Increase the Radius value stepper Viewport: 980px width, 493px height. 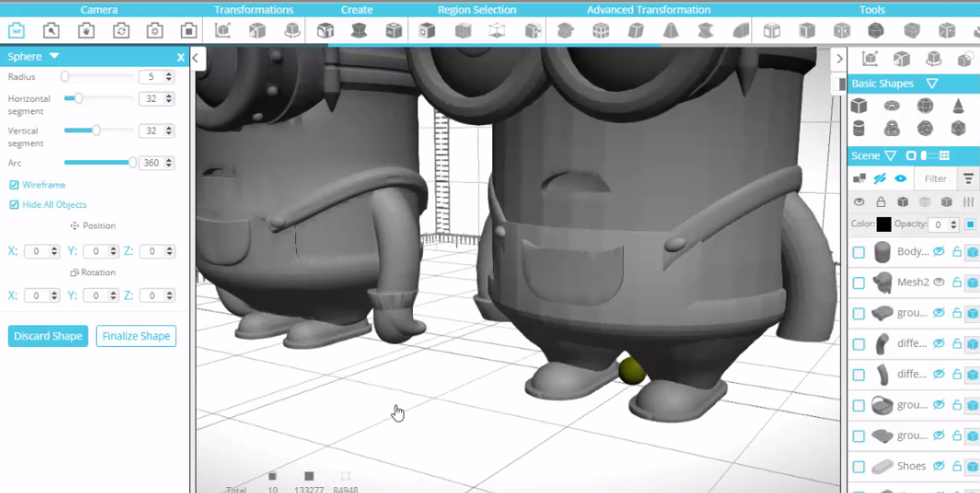168,74
